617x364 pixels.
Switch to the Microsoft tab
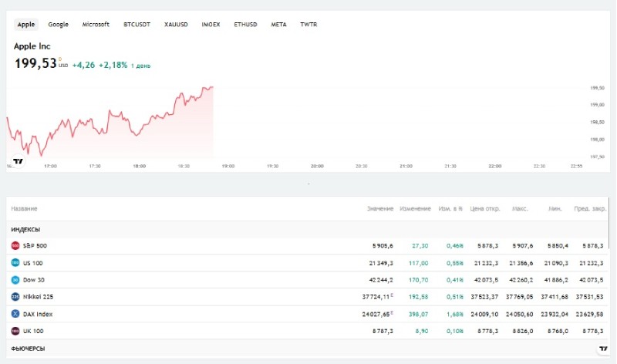click(x=96, y=25)
